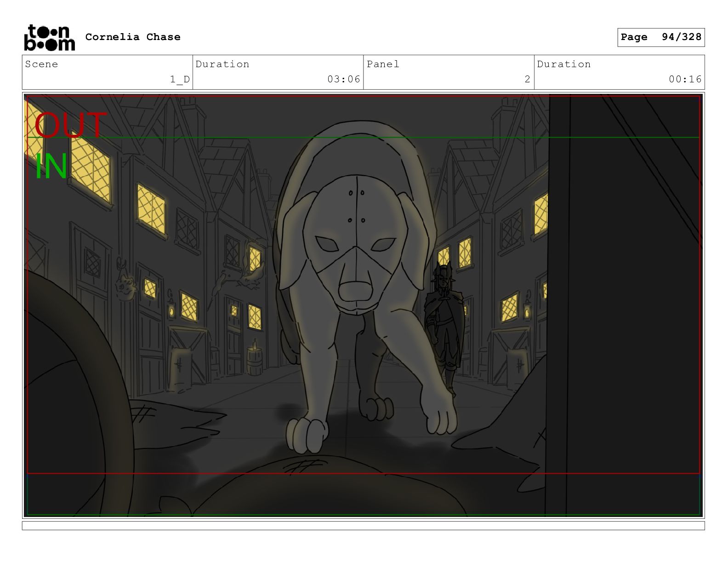Select the Page 94/328 indicator box

tap(660, 37)
